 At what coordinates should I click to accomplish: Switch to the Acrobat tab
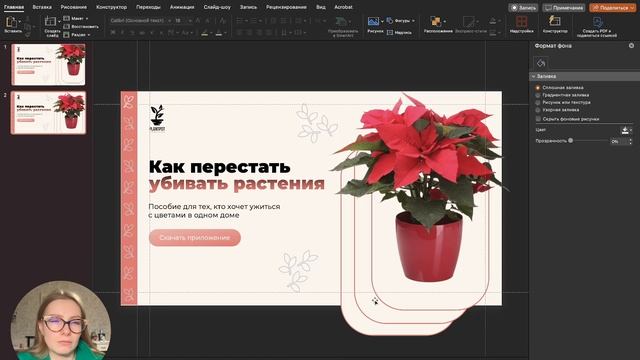pyautogui.click(x=343, y=7)
